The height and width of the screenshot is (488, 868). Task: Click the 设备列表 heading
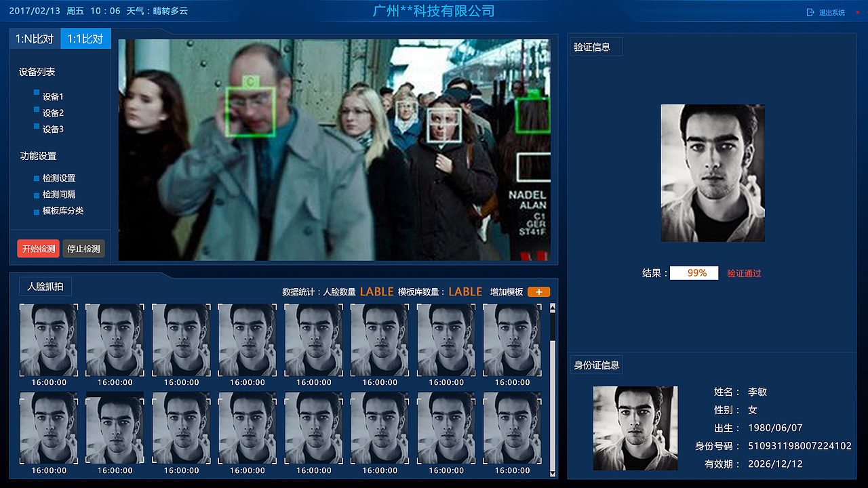click(37, 72)
